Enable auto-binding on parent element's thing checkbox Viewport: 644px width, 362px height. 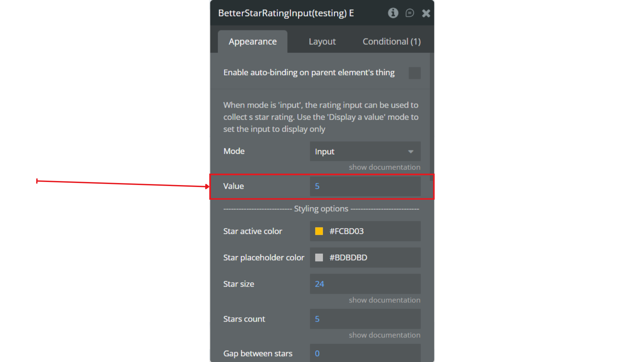[x=415, y=73]
